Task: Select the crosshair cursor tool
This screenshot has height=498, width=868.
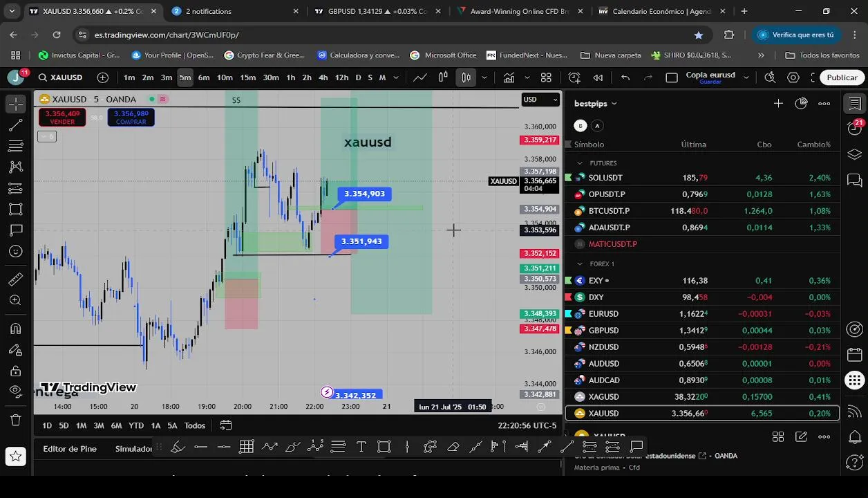Action: point(15,104)
